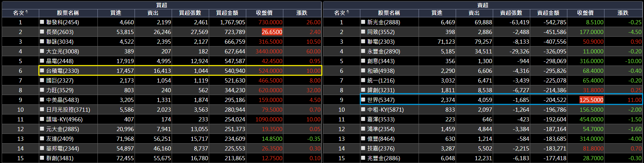Tick the checkbox for 華邦電(2344)
Image resolution: width=644 pixels, height=163 pixels.
(42, 148)
